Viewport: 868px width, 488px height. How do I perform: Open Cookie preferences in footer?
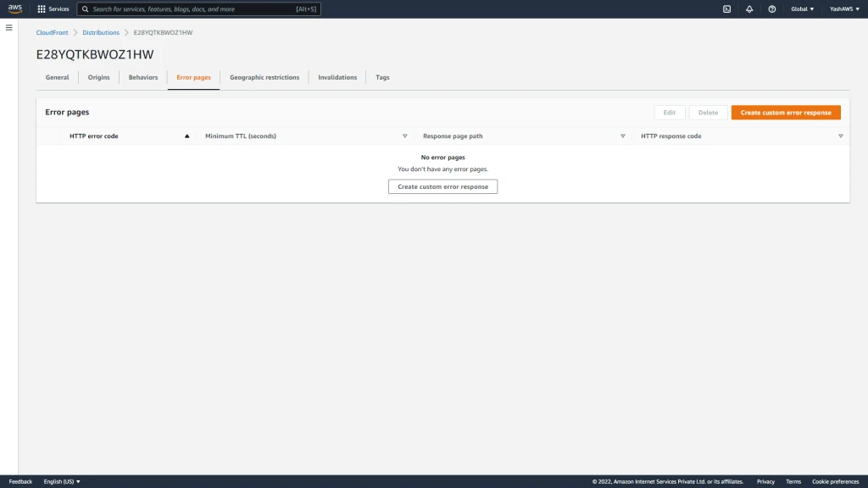835,481
